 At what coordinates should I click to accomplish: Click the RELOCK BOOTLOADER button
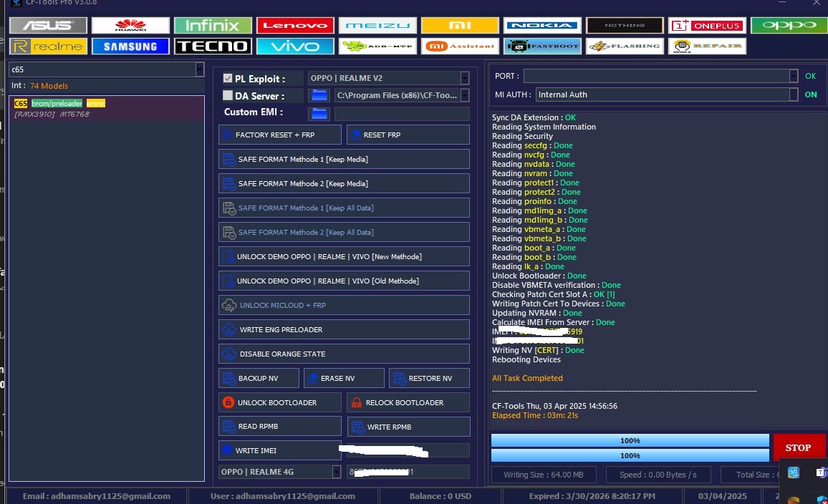point(408,402)
